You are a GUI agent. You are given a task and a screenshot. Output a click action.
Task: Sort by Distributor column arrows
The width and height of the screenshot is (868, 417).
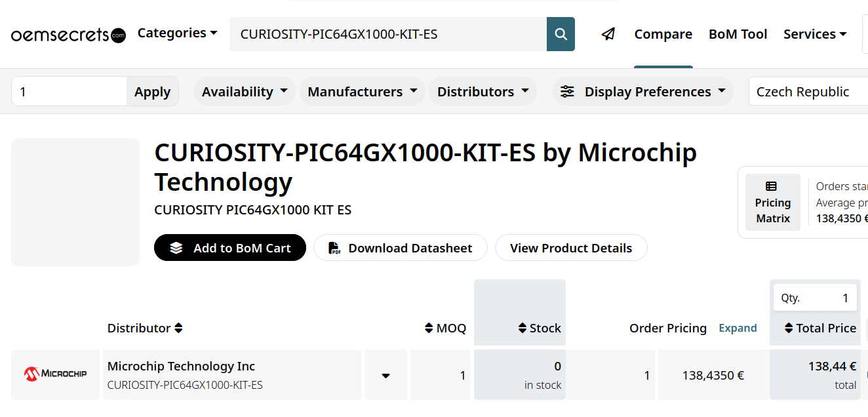[178, 328]
